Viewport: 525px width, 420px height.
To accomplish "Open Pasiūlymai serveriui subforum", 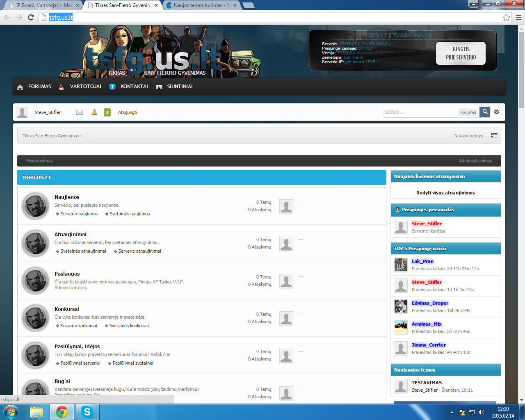I will pos(80,363).
